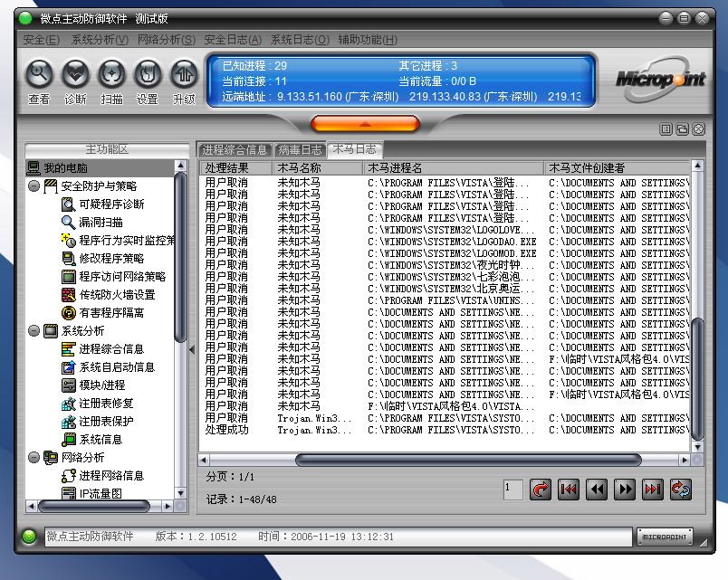The height and width of the screenshot is (580, 728).
Task: Click the 系统信息 icon
Action: [68, 440]
